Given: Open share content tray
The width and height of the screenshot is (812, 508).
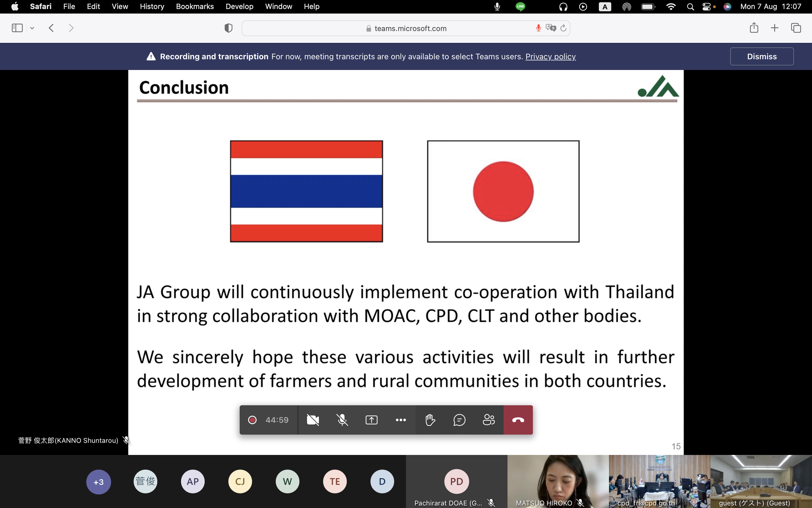Looking at the screenshot, I should (x=371, y=420).
